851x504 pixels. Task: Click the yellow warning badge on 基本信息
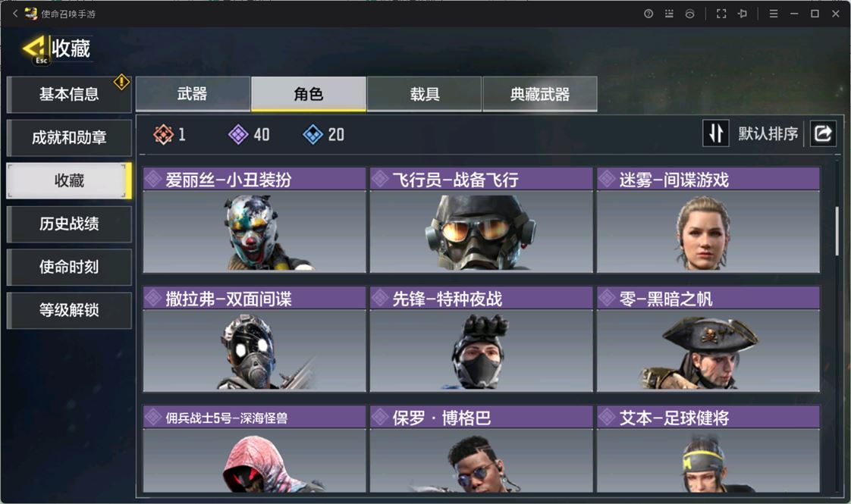click(121, 82)
